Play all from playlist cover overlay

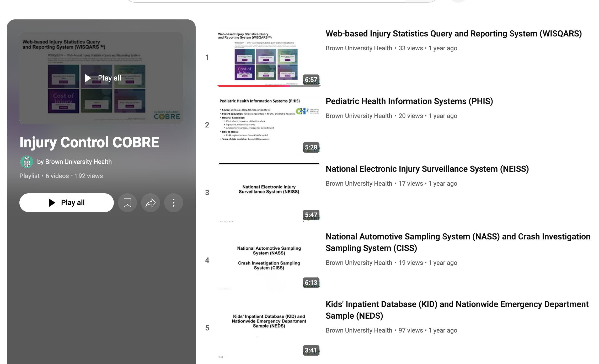click(101, 78)
